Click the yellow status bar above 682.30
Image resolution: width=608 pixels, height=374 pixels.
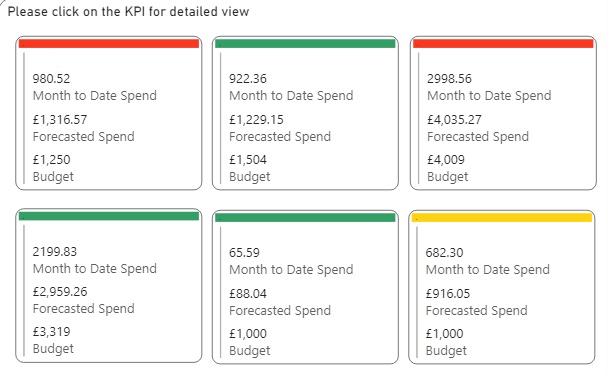pos(502,217)
